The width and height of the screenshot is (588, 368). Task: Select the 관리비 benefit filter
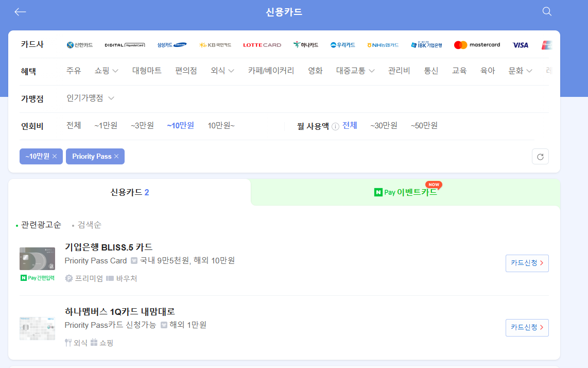(x=399, y=71)
